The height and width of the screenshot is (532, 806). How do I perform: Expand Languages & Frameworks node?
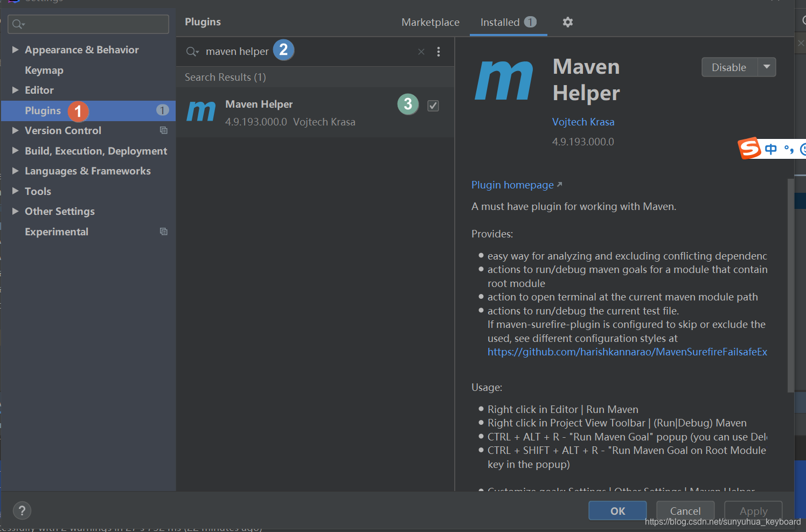[x=15, y=171]
